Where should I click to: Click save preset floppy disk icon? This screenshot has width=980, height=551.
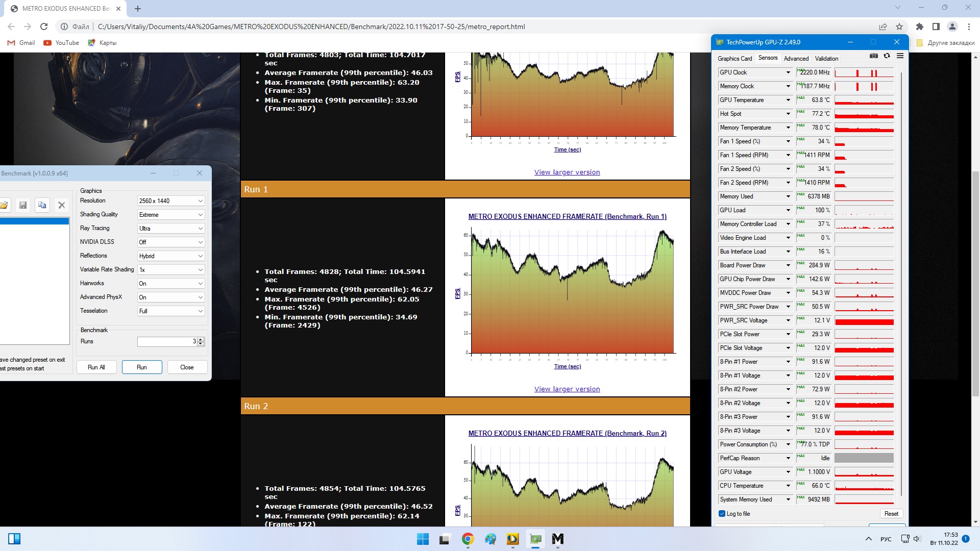(23, 205)
